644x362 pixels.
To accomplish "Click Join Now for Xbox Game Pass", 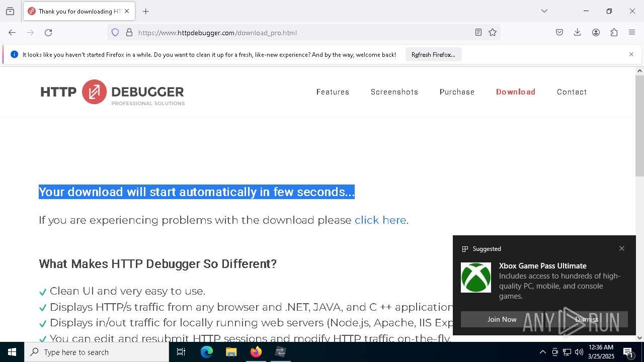I will click(502, 319).
